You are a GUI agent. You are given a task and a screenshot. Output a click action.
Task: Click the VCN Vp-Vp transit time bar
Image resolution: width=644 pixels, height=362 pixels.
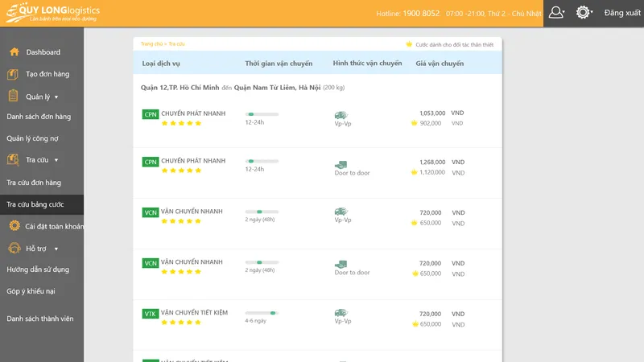[262, 212]
